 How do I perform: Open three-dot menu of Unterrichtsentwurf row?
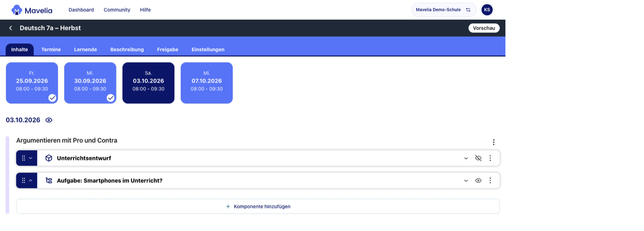[x=490, y=158]
